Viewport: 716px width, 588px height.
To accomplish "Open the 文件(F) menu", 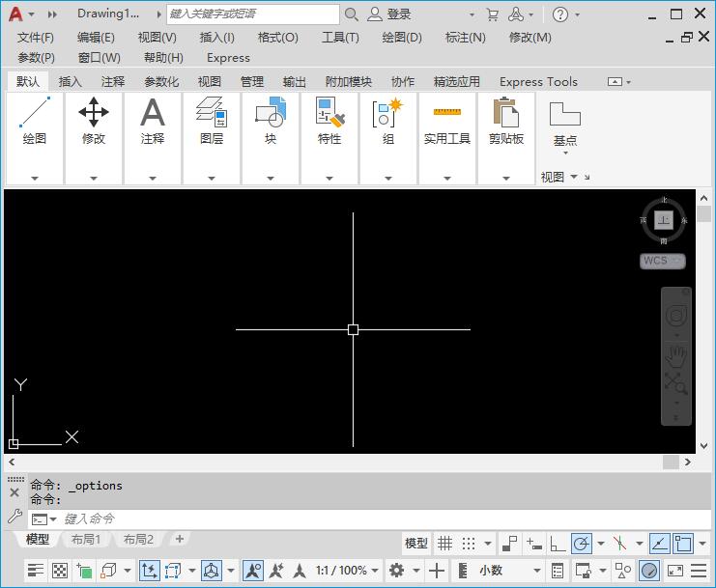I will coord(36,38).
